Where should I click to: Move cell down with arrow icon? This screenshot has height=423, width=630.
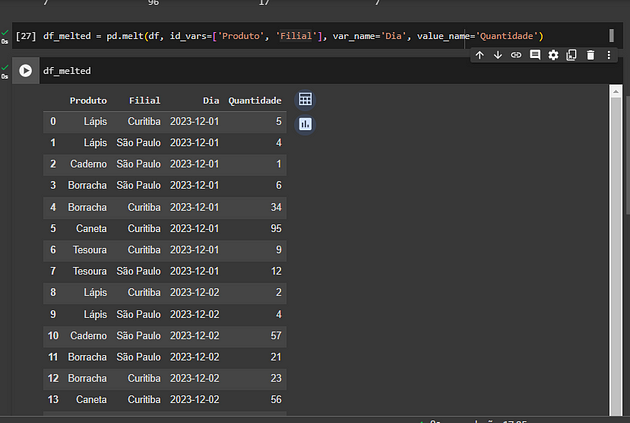[498, 55]
